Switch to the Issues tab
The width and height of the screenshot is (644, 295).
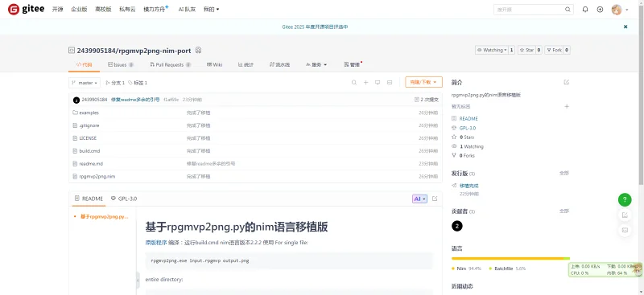(x=121, y=65)
